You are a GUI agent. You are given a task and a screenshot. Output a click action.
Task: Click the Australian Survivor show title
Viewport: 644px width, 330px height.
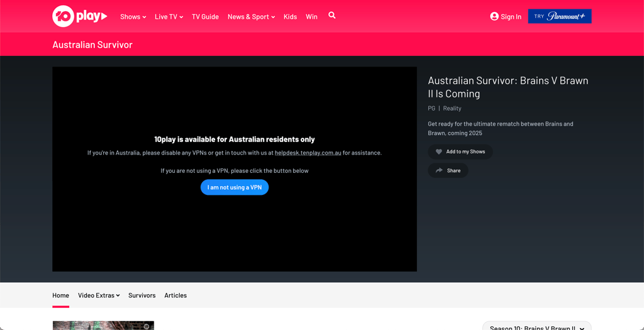pos(92,45)
